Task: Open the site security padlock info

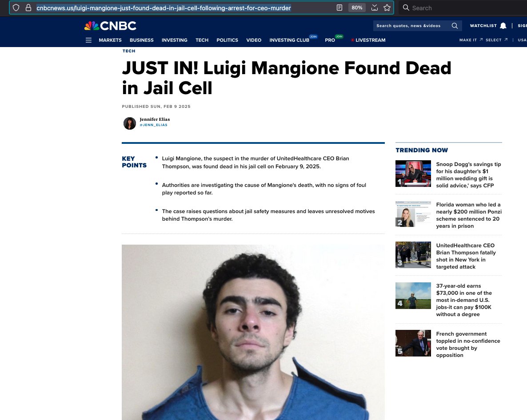Action: [x=28, y=8]
